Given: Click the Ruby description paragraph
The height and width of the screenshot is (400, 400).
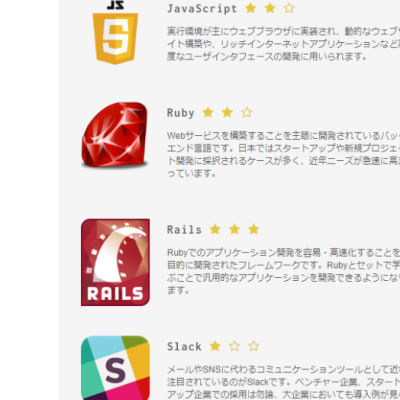Looking at the screenshot, I should 283,154.
